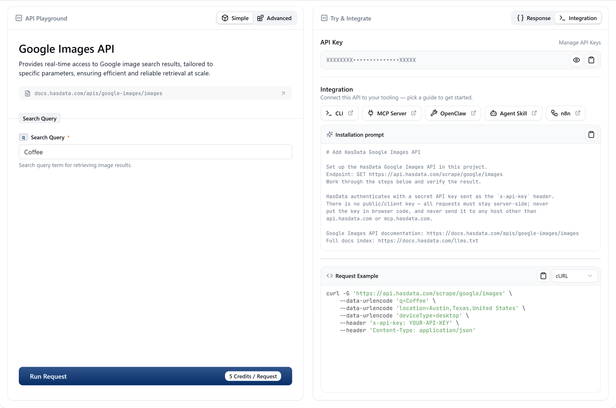The image size is (616, 408).
Task: Click the Agent Skill robot icon
Action: [493, 113]
